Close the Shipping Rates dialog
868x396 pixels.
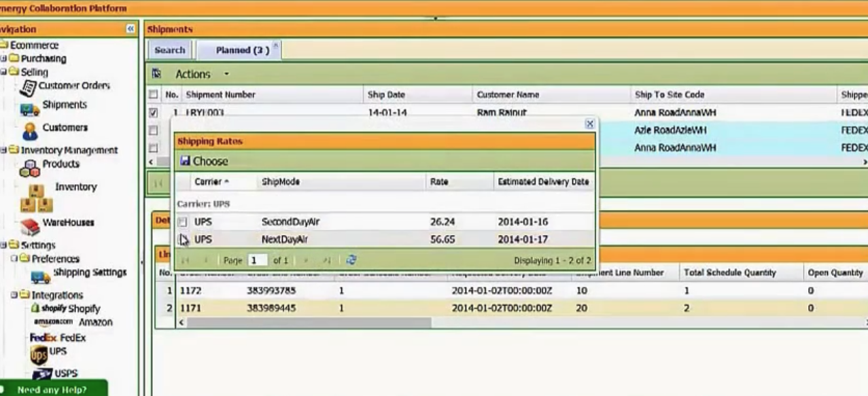tap(589, 124)
